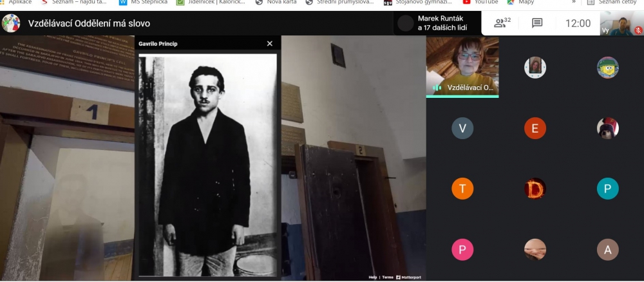Click the cell door number 2 sign

click(361, 150)
